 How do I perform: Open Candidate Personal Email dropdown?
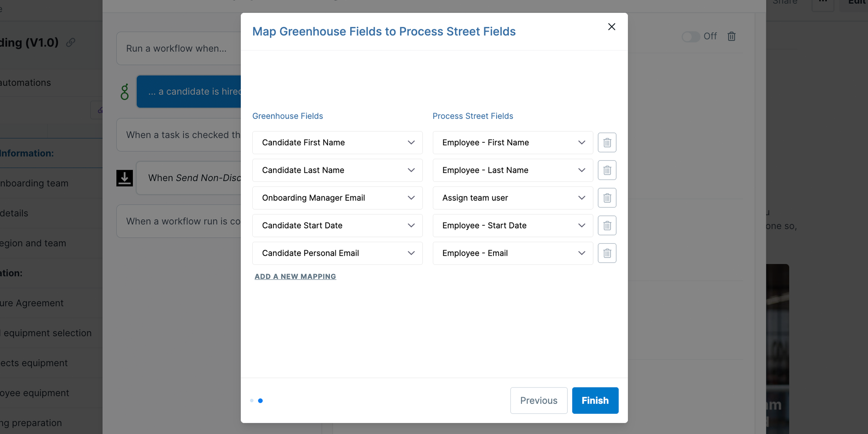tap(337, 253)
